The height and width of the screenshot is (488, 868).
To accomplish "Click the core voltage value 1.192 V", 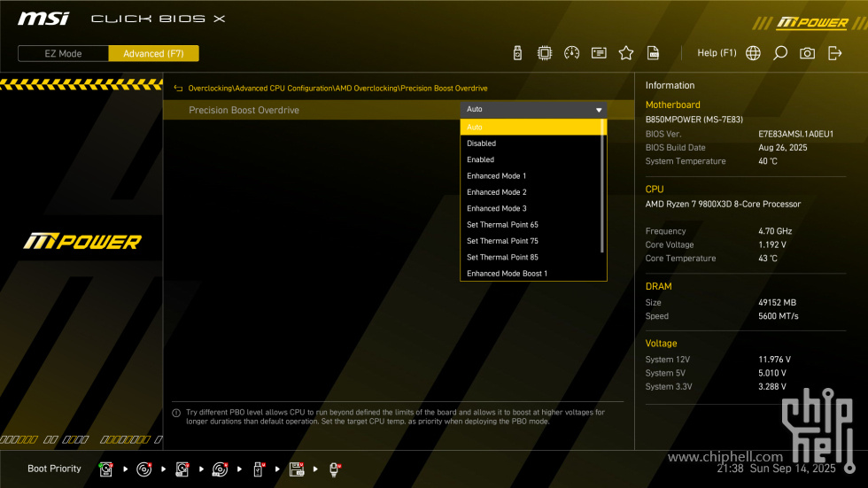I will [x=772, y=244].
